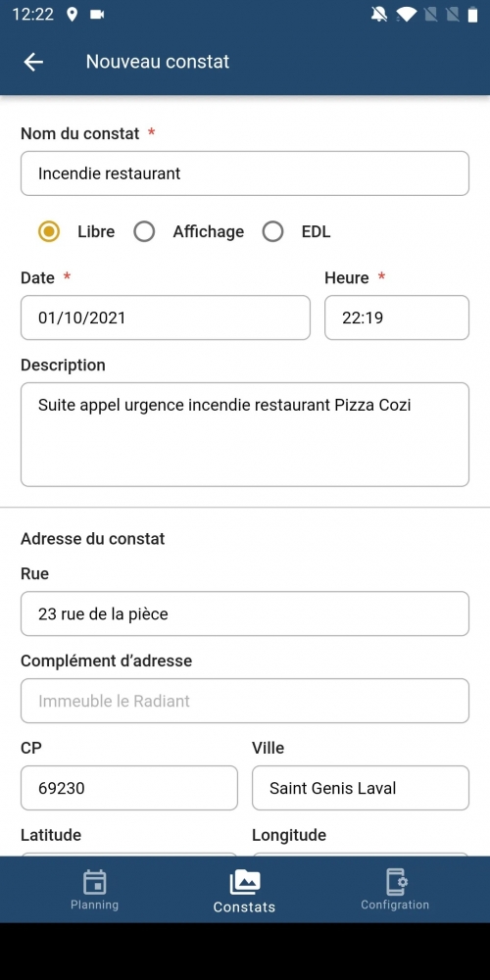The image size is (490, 980).
Task: Tap the muted notifications bell icon
Action: click(x=378, y=15)
